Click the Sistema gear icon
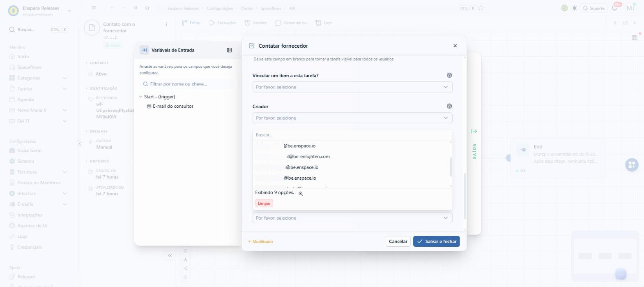 click(12, 161)
